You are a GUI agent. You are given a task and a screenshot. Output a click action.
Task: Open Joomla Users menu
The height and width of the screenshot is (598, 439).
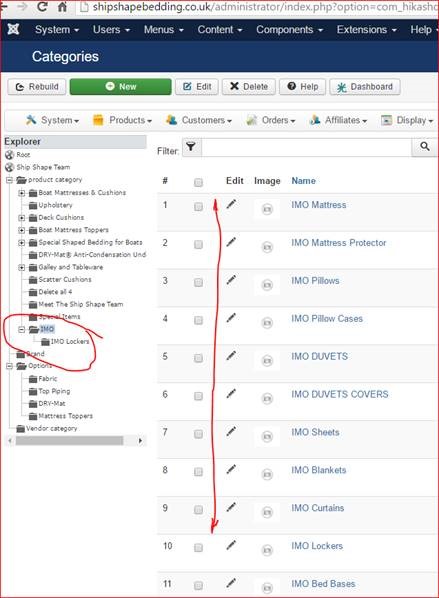[111, 30]
